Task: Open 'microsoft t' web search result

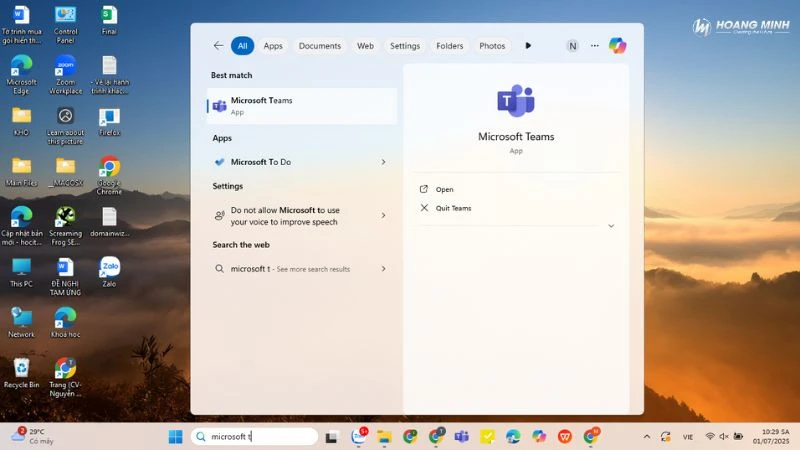Action: coord(302,268)
